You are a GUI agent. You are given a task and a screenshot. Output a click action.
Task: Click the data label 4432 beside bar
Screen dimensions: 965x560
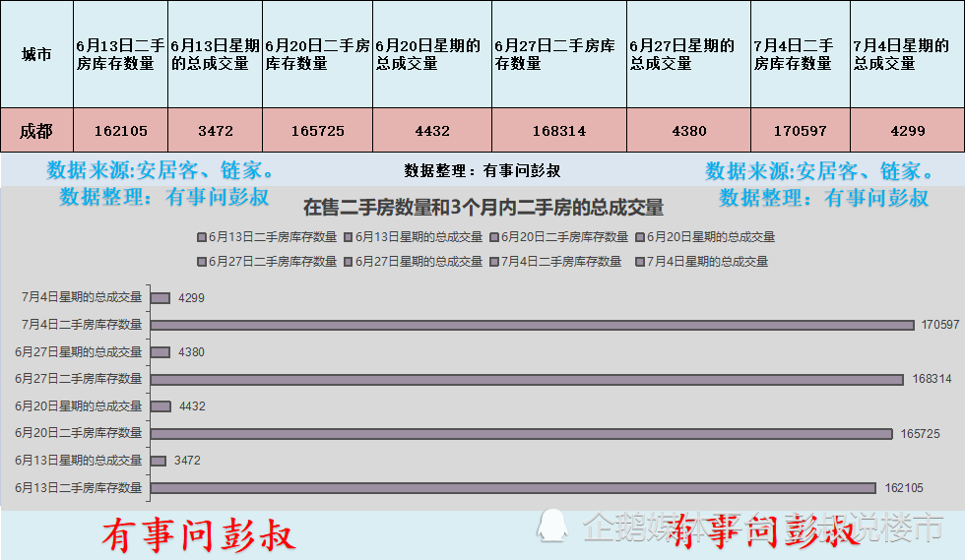pos(192,406)
